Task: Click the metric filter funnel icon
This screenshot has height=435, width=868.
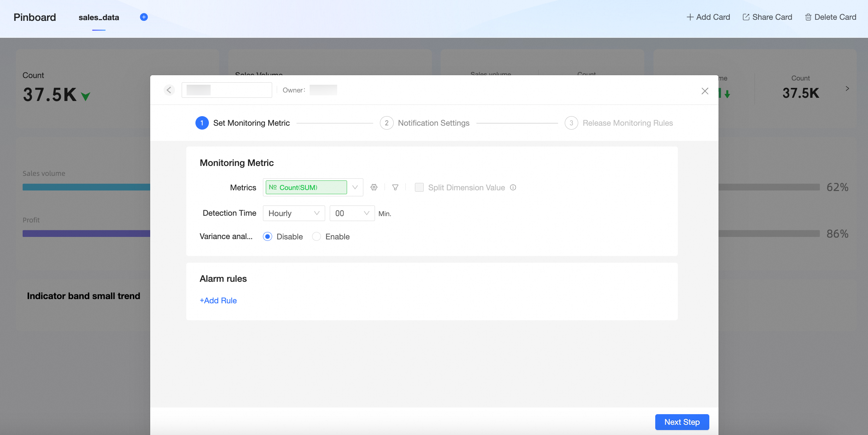Action: point(395,187)
